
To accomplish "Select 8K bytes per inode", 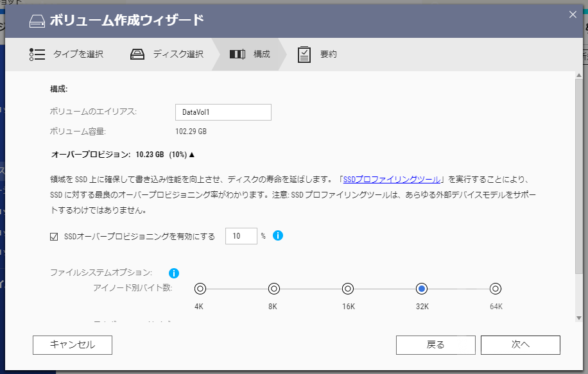I will pyautogui.click(x=274, y=289).
